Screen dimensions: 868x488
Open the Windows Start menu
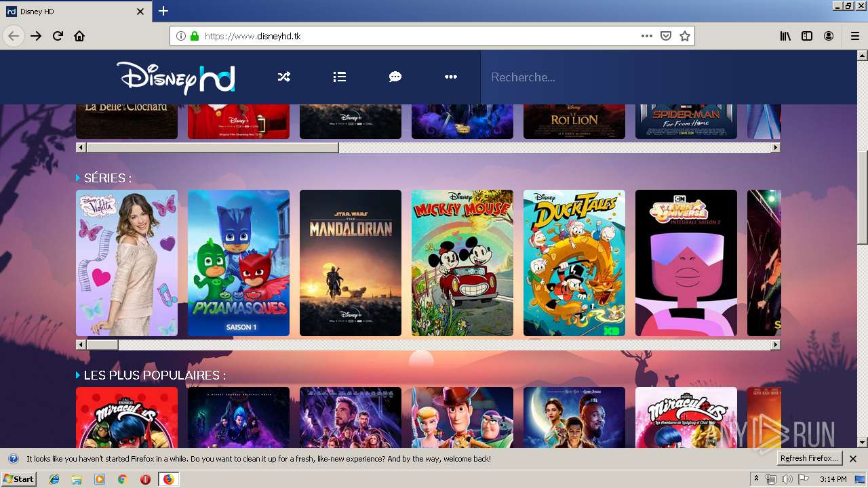(x=19, y=479)
